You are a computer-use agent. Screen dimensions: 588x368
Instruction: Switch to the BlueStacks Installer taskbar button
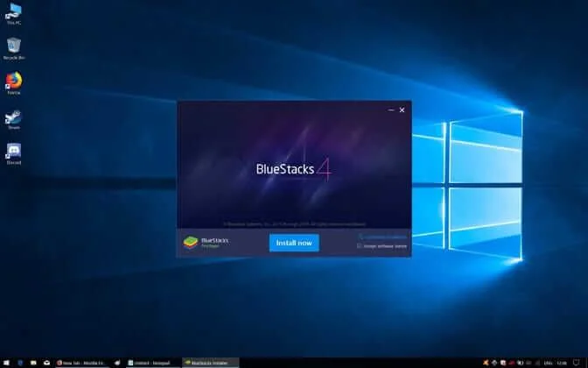coord(210,363)
